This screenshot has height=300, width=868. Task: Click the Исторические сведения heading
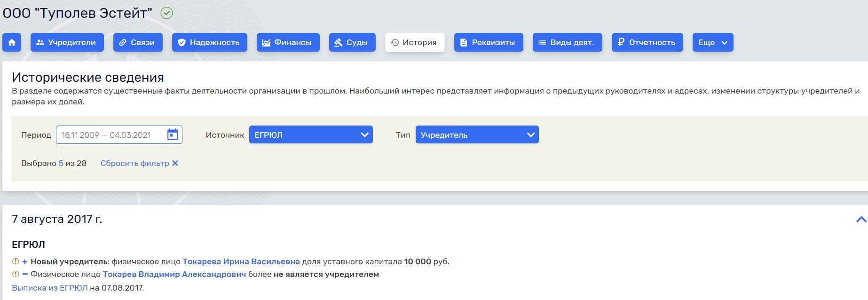[x=88, y=77]
